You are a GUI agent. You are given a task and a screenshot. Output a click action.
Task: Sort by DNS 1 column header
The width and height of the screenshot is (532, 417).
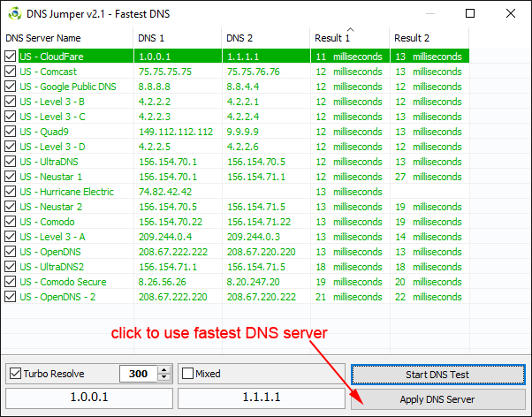click(178, 38)
